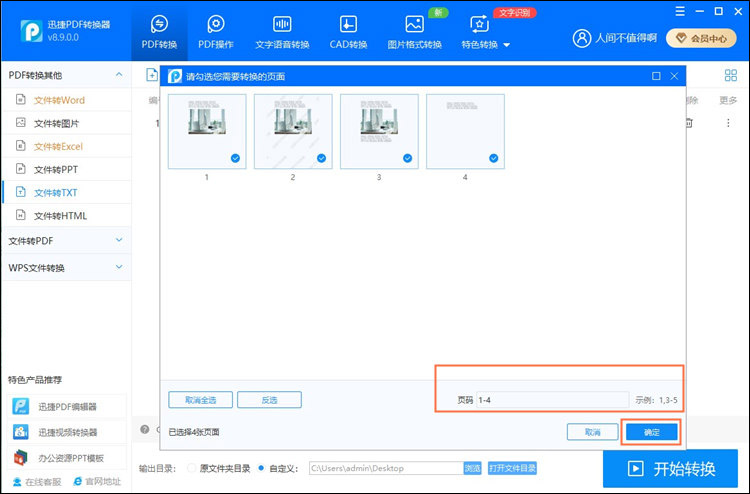Click the user avatar icon
The width and height of the screenshot is (750, 494).
[582, 38]
